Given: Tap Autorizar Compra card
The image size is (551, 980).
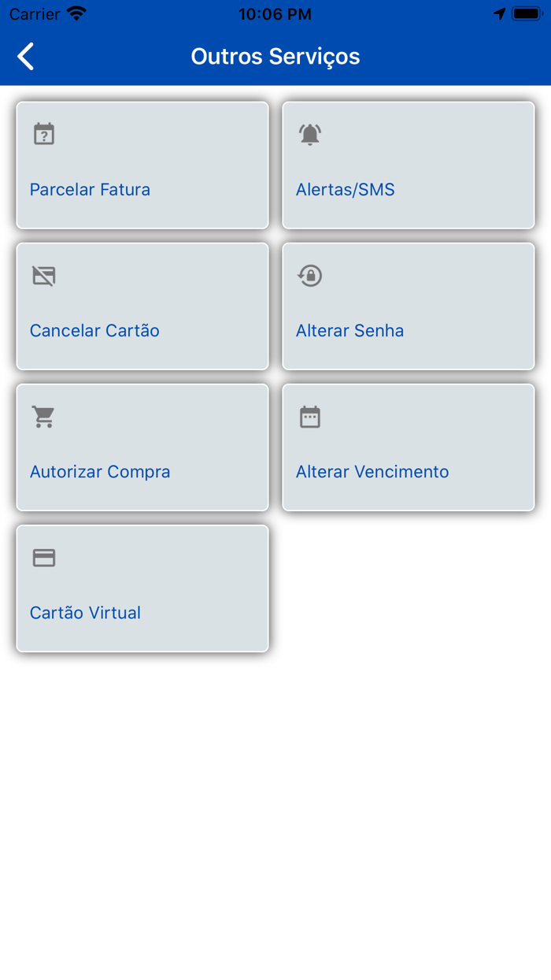Looking at the screenshot, I should tap(142, 447).
